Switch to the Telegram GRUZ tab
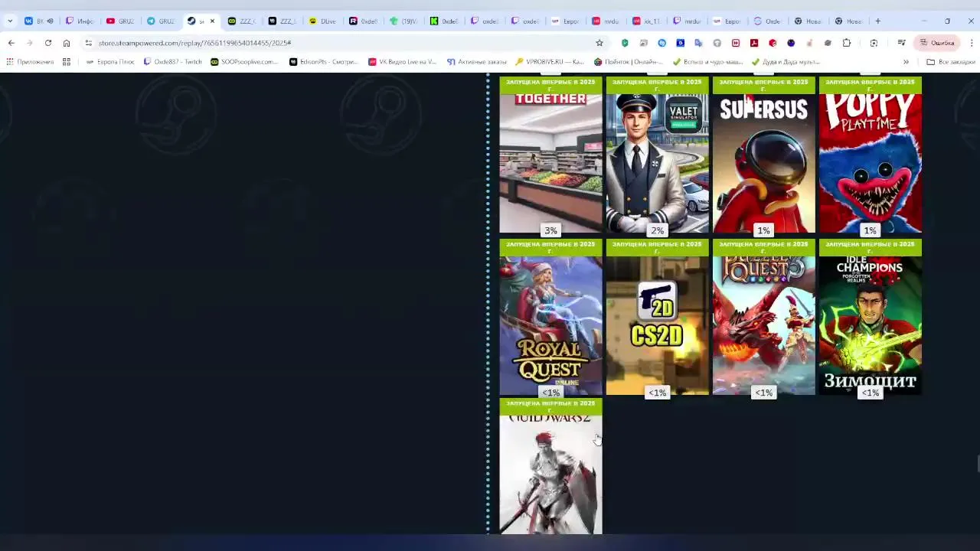 [x=161, y=21]
